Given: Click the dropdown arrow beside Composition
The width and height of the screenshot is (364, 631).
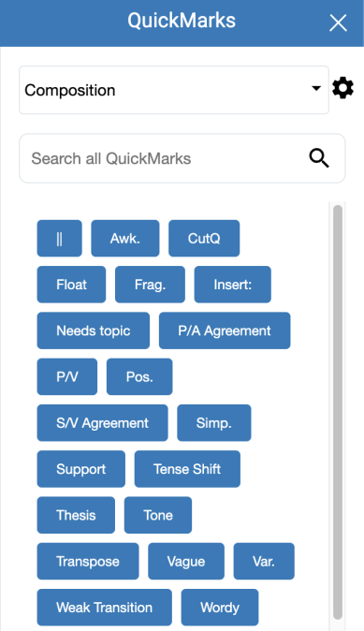Looking at the screenshot, I should tap(316, 88).
